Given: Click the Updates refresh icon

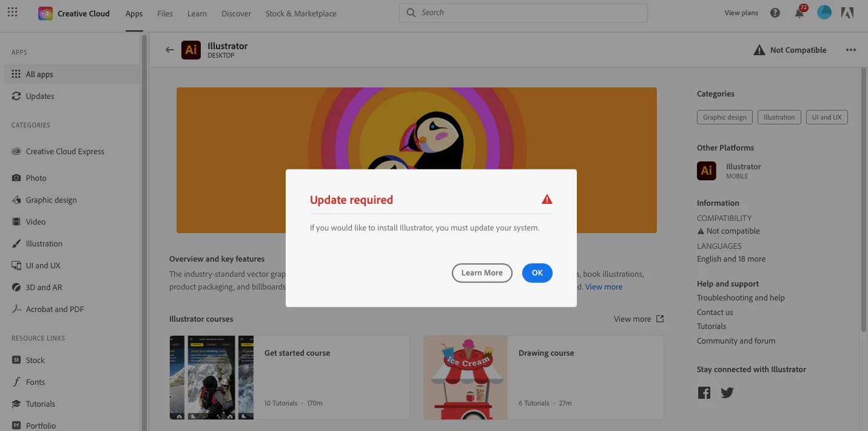Looking at the screenshot, I should pos(16,96).
